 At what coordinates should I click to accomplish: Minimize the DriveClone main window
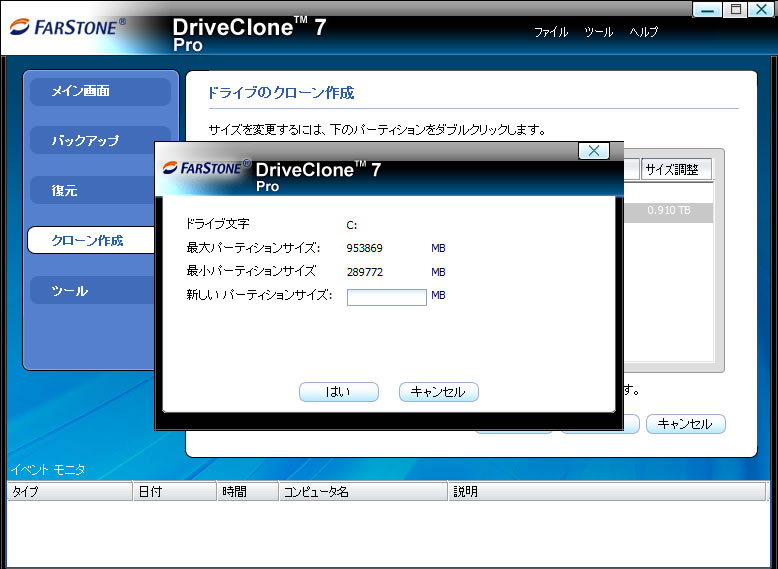point(707,9)
